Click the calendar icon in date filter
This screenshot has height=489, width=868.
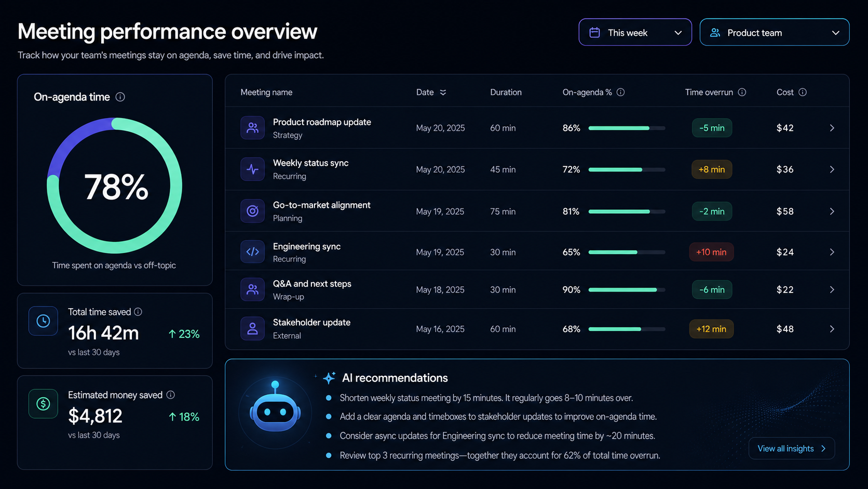click(x=595, y=33)
